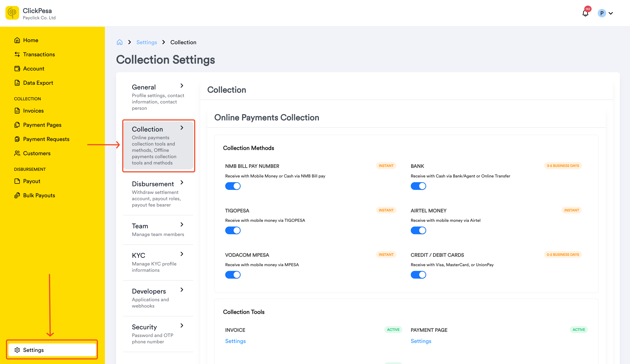
Task: Click 3-5 BUSINESS DAYS badge
Action: click(x=563, y=166)
